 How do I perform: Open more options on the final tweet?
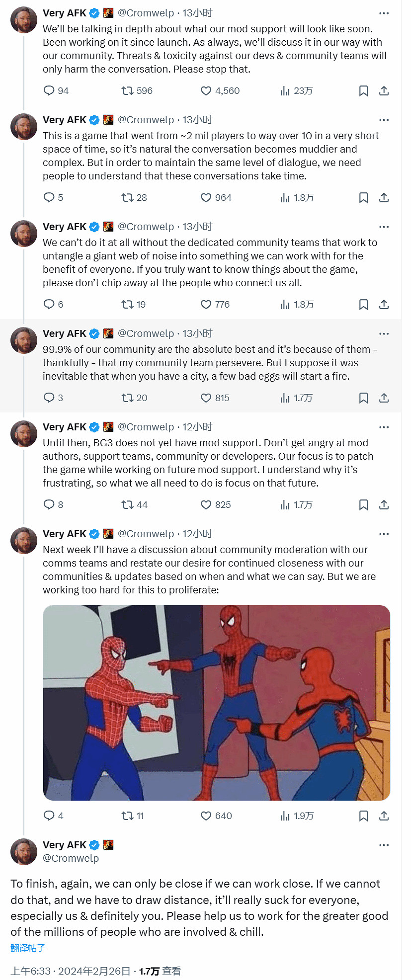click(384, 845)
